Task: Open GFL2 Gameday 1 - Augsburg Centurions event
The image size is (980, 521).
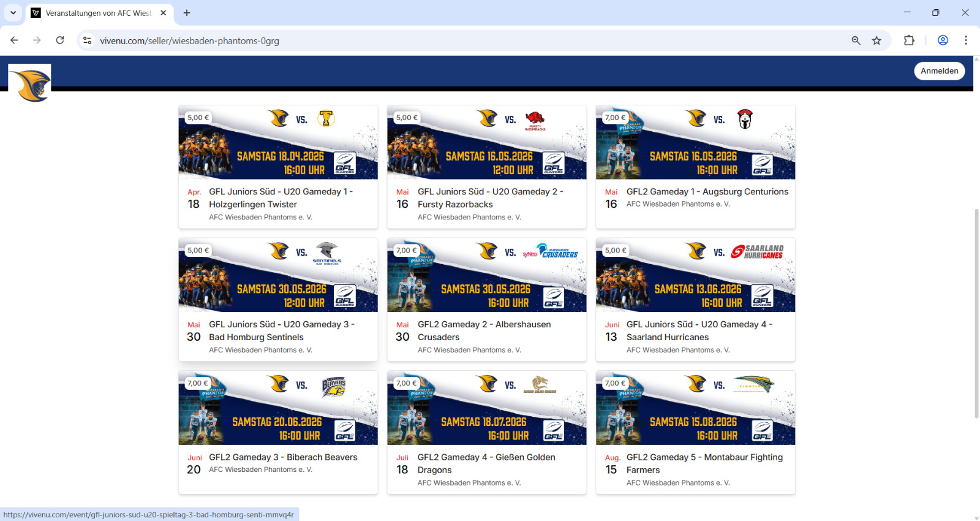Action: (x=707, y=192)
